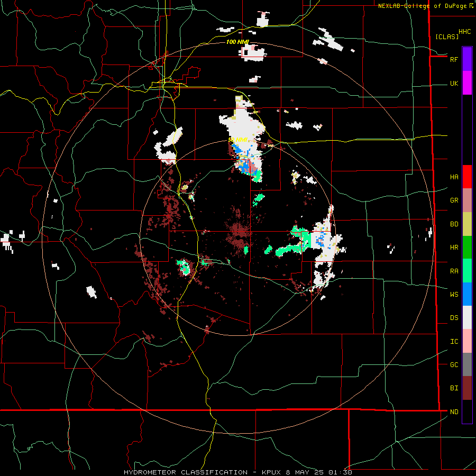The height and width of the screenshot is (476, 476).
Task: Click the UK legend label
Action: 454,83
